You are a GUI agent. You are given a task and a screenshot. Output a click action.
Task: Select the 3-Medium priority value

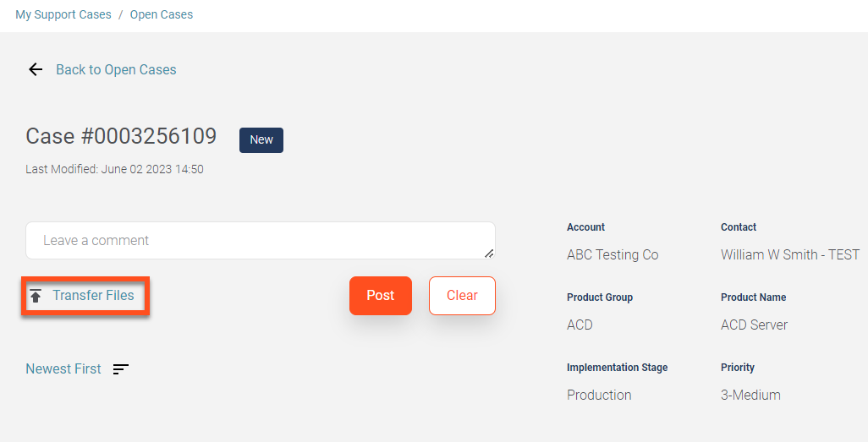point(750,396)
